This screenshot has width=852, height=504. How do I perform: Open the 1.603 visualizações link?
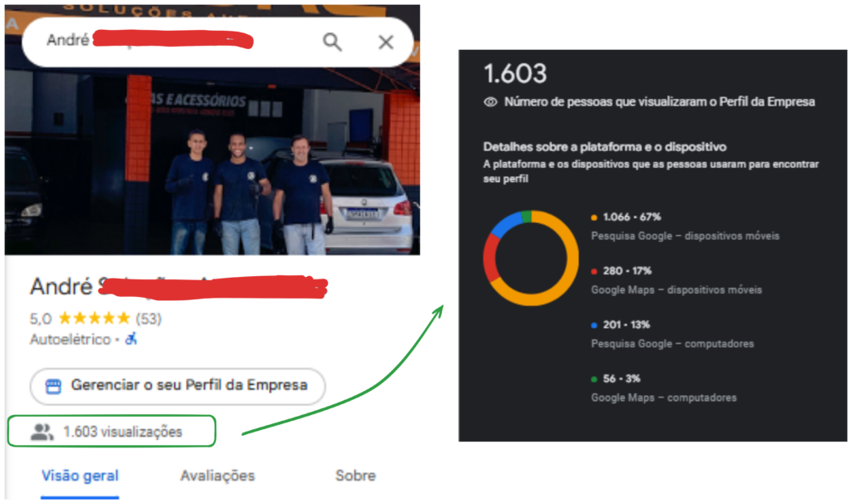tap(111, 431)
